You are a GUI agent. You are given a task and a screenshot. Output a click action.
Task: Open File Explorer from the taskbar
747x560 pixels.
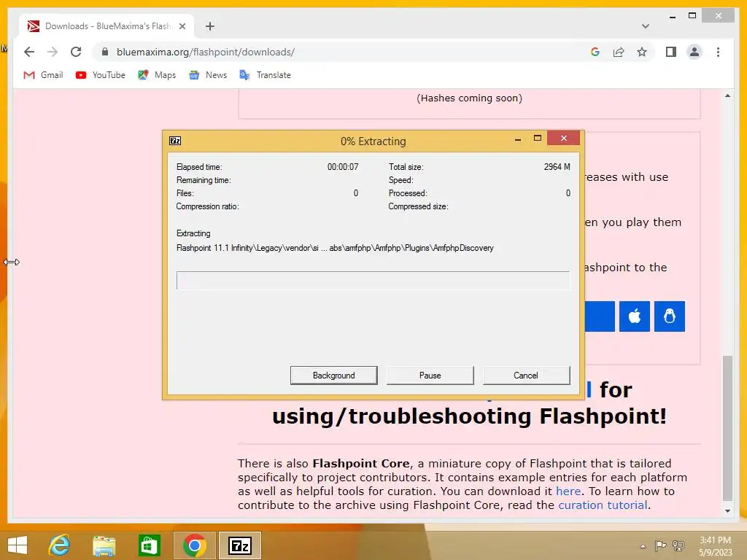(x=104, y=545)
